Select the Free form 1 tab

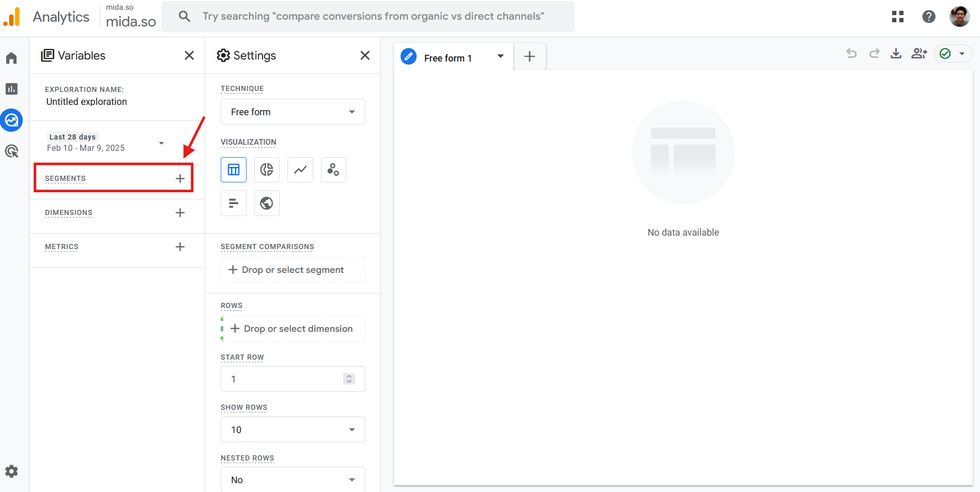click(448, 58)
